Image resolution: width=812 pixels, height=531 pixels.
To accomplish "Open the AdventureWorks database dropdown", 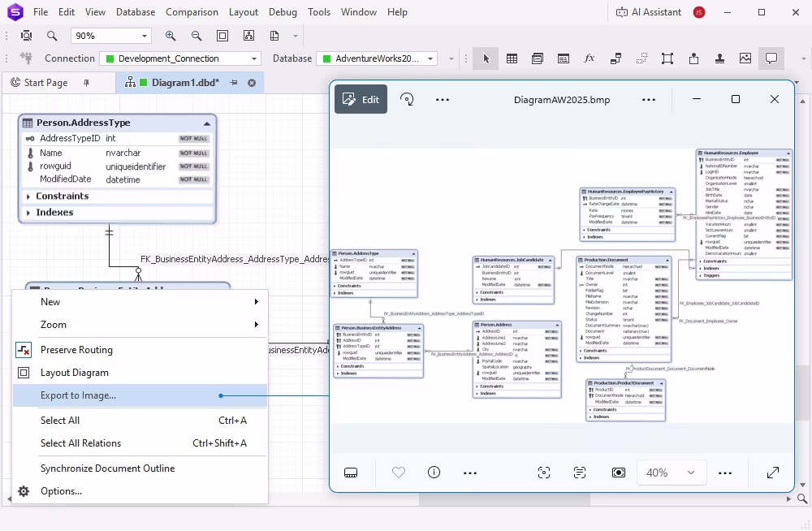I will click(x=377, y=58).
